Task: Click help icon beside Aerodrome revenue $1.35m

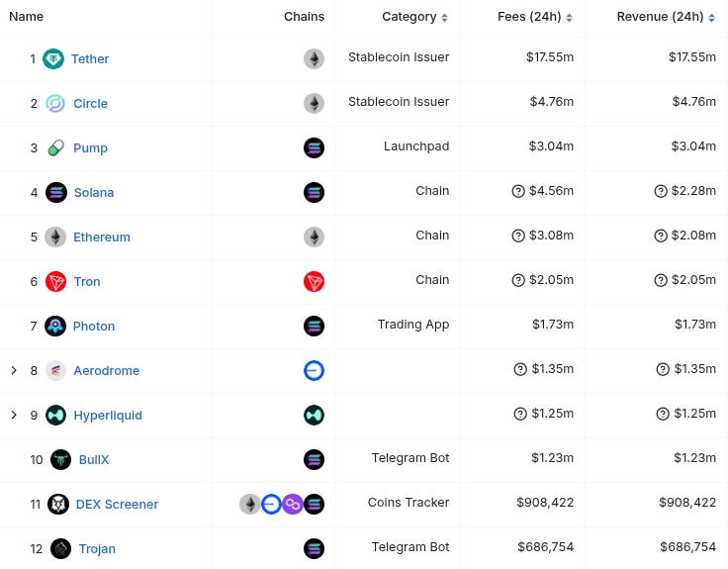Action: click(x=663, y=370)
